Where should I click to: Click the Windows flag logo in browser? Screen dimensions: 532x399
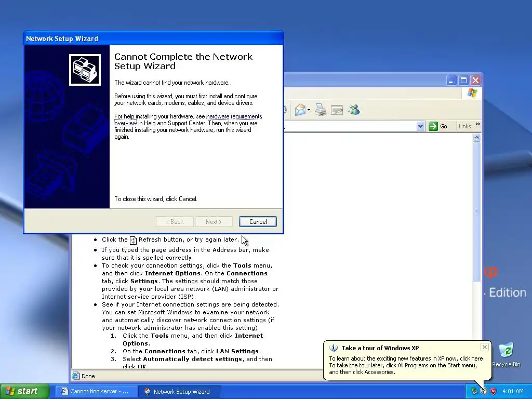[x=472, y=92]
